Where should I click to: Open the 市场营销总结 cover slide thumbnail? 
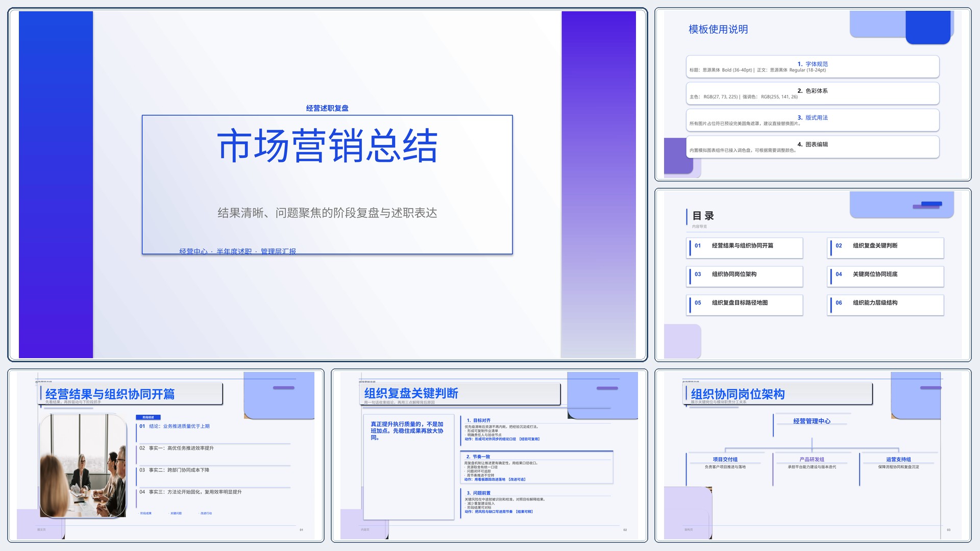(x=327, y=184)
